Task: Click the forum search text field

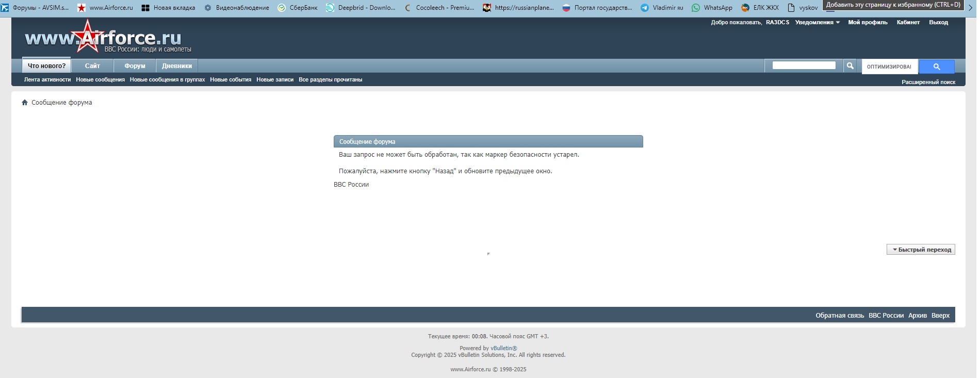Action: (804, 65)
